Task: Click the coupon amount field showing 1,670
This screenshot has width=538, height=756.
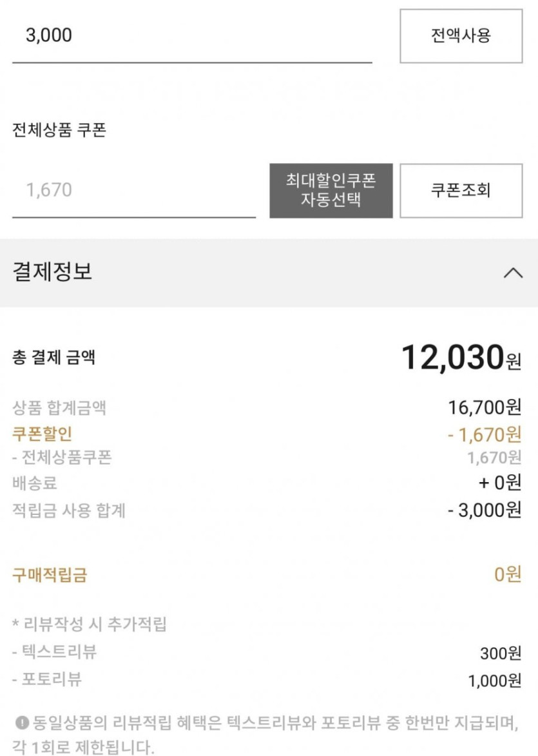Action: click(133, 190)
